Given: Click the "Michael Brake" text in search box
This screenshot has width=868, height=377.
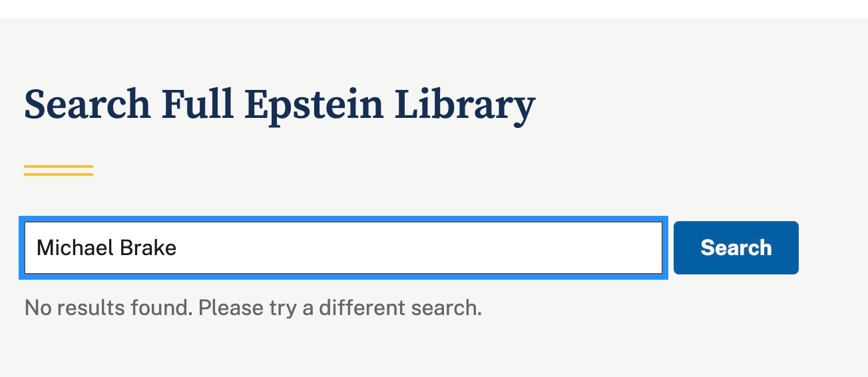Looking at the screenshot, I should pyautogui.click(x=107, y=248).
